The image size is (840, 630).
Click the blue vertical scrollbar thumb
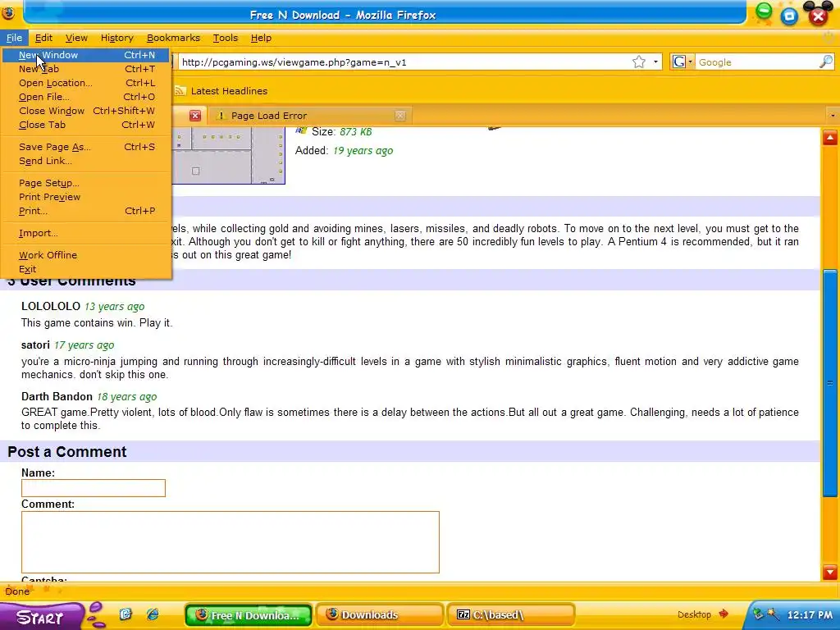830,384
